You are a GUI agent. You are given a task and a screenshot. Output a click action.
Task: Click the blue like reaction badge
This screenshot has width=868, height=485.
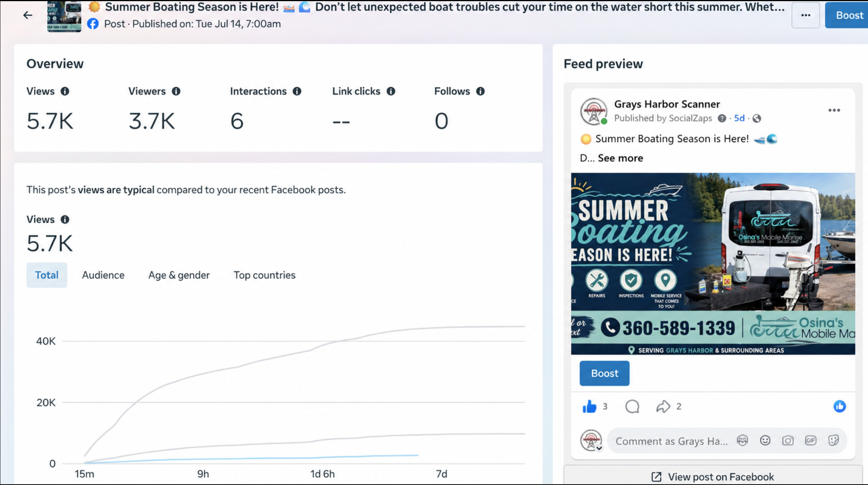pos(839,406)
